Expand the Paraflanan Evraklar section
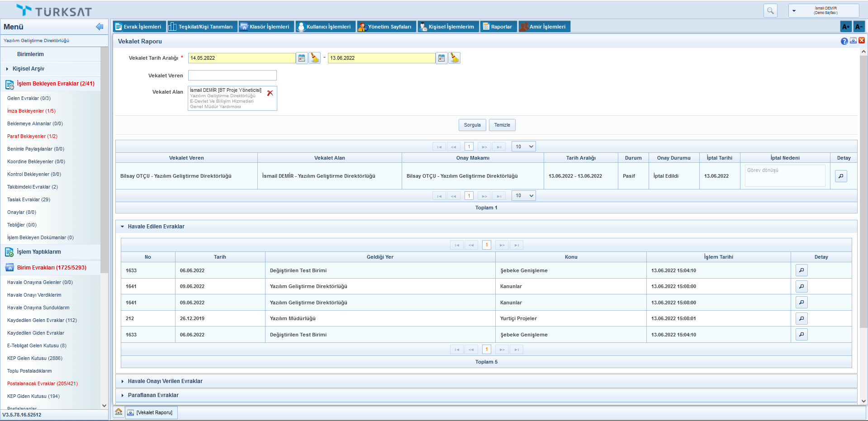The width and height of the screenshot is (868, 421). coord(153,395)
